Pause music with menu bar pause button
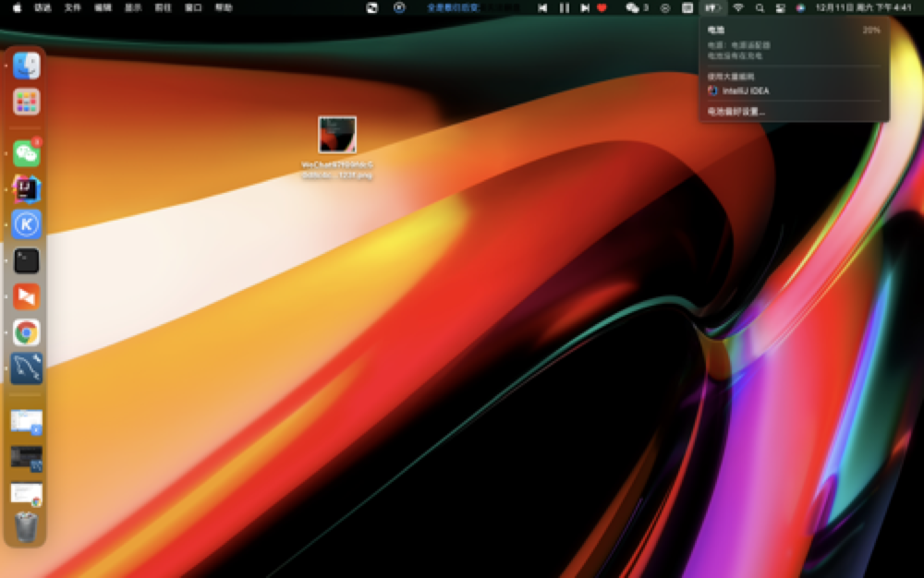924x578 pixels. [x=564, y=7]
